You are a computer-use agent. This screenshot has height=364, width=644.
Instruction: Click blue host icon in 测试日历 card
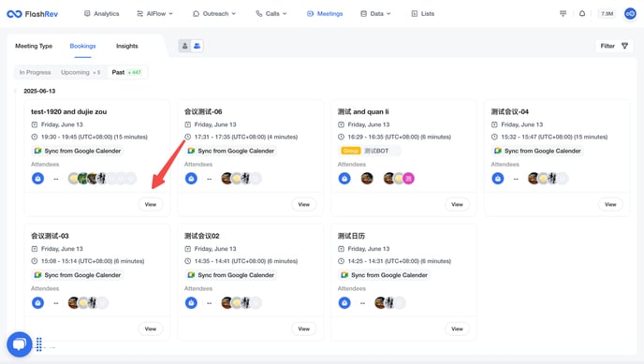point(344,303)
